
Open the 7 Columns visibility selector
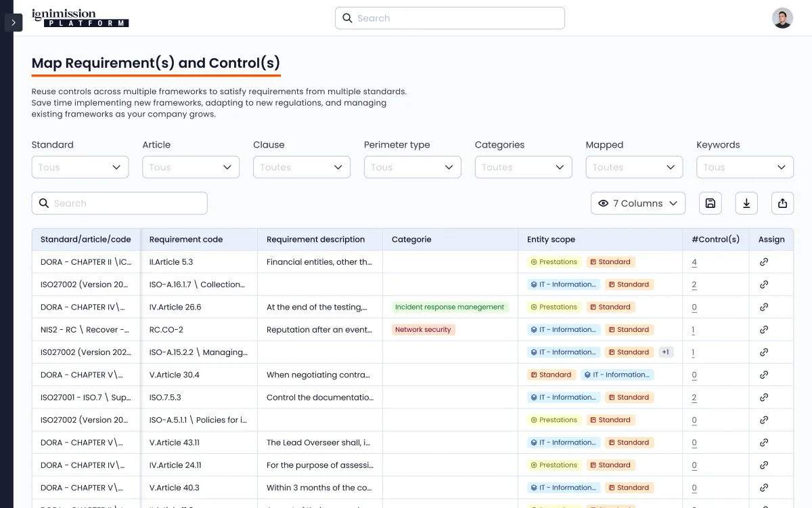(637, 203)
